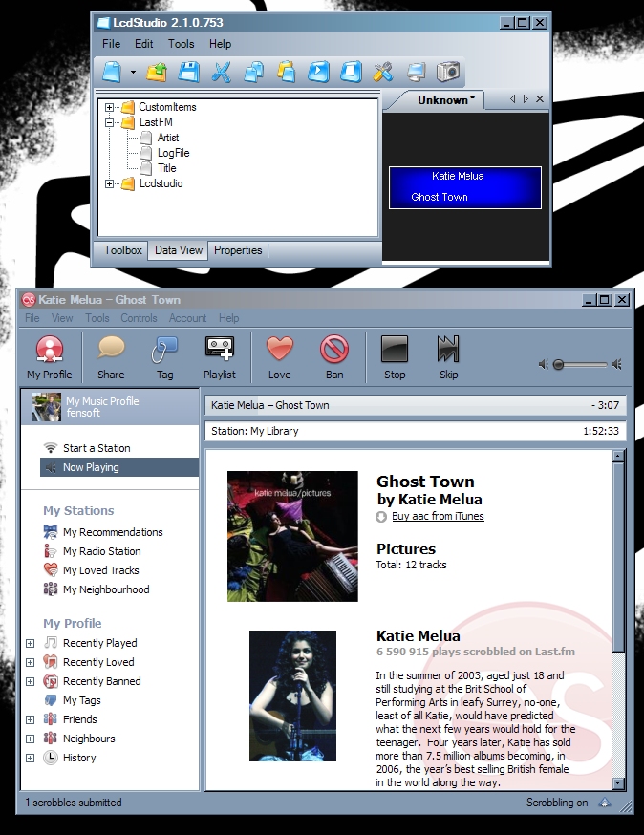Click the Pictures album cover thumbnail
Image resolution: width=644 pixels, height=835 pixels.
[x=292, y=536]
